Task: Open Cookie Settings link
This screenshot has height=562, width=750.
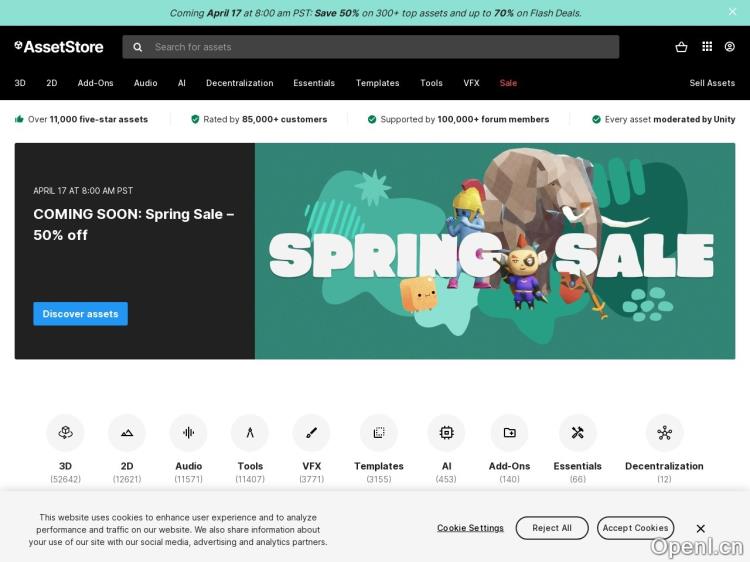Action: click(470, 528)
